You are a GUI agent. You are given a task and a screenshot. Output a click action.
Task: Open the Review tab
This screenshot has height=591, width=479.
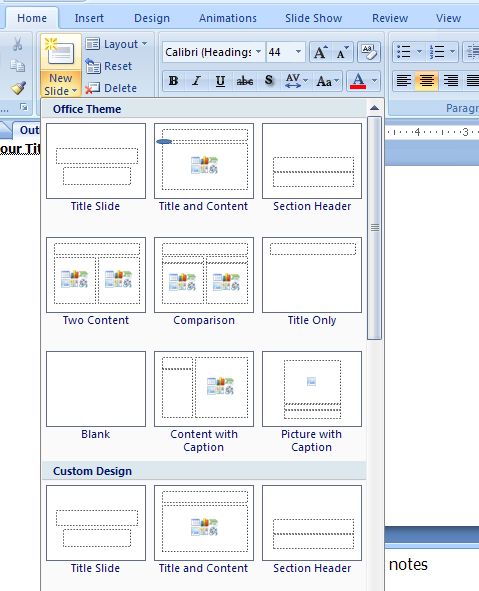point(390,18)
